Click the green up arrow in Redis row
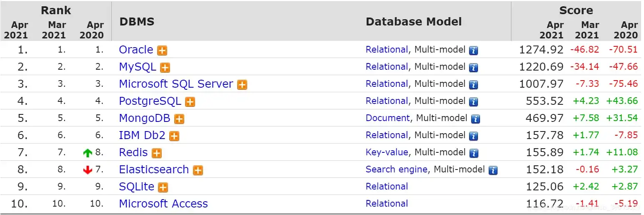644x215 pixels. [88, 153]
